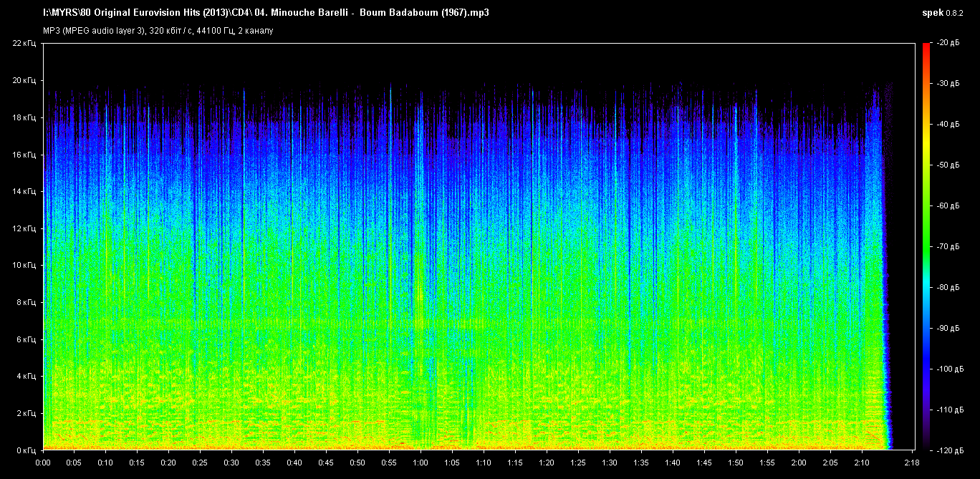Click the -120 дБ legend label
Image resolution: width=980 pixels, height=479 pixels.
point(946,450)
